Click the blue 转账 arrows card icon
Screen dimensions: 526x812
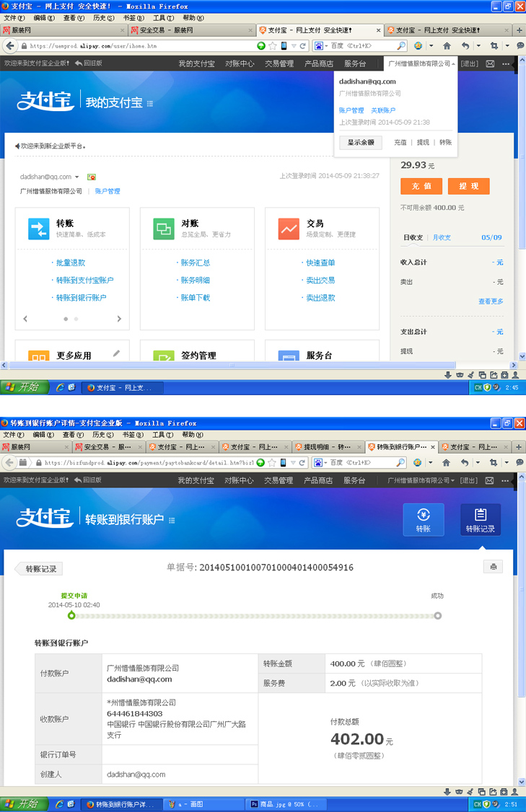[x=38, y=229]
